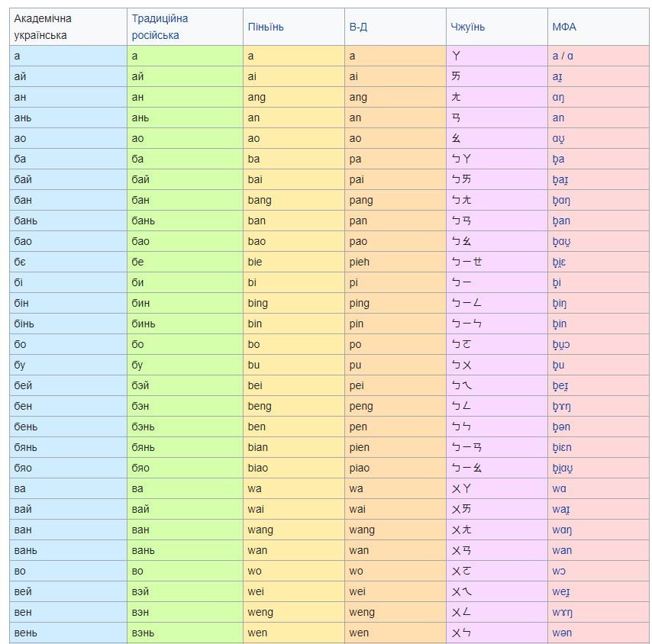Click the Піньїнь column header link
Screen dimensions: 652x644
click(x=265, y=27)
